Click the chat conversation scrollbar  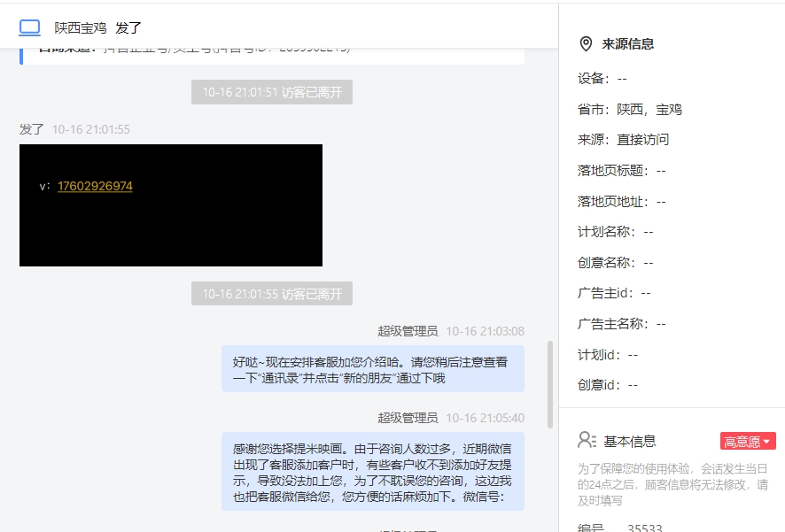coord(550,385)
